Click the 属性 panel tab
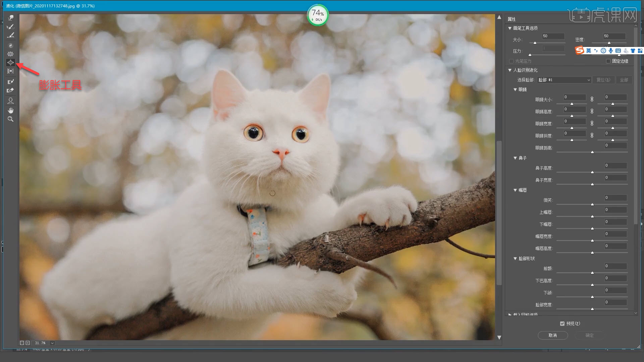The height and width of the screenshot is (362, 644). coord(512,19)
